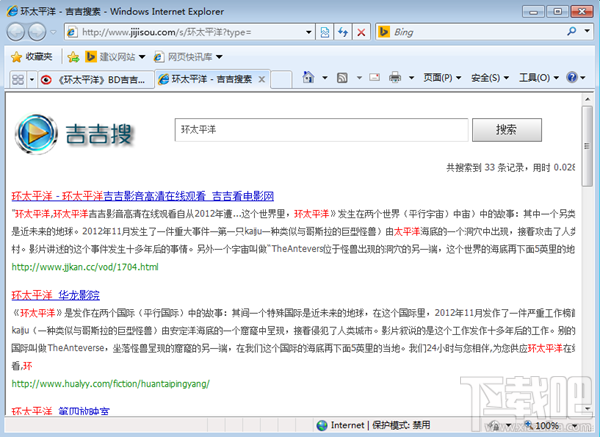Screen dimensions: 600x437
Task: Click the Back navigation arrow
Action: click(16, 32)
